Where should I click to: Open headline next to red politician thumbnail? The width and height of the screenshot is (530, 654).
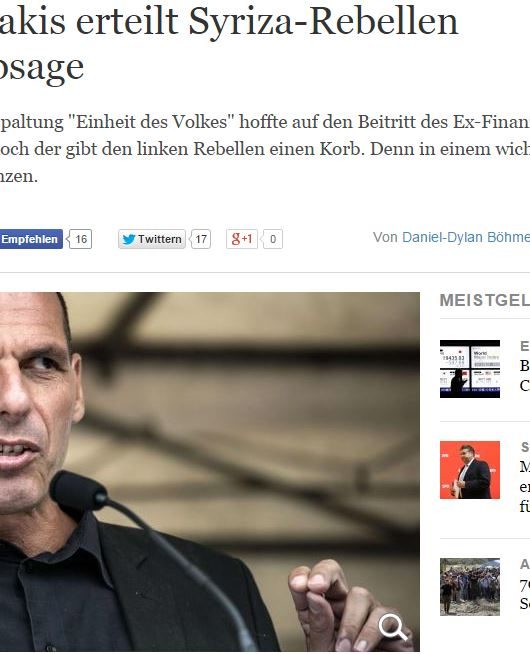(x=525, y=486)
